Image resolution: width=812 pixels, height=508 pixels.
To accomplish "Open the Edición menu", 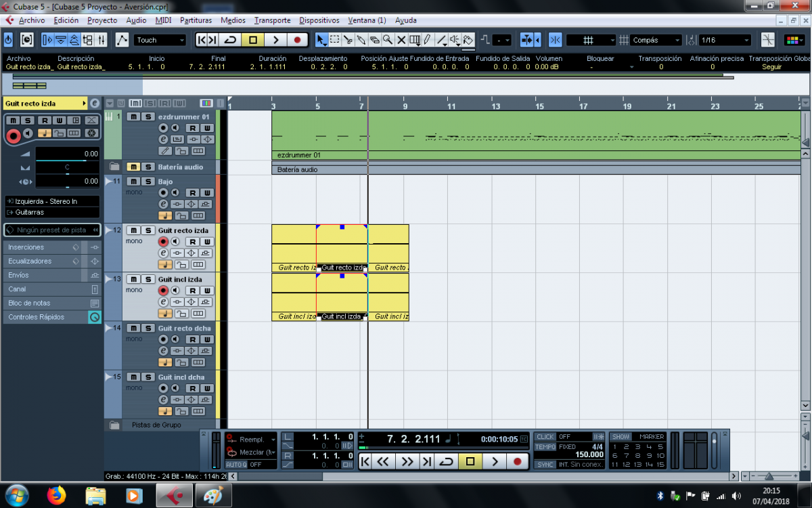I will click(66, 20).
